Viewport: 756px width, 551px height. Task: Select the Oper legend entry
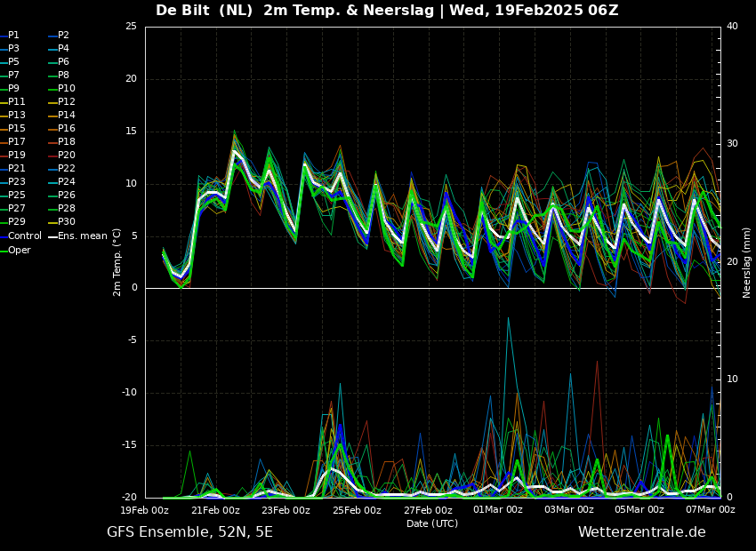coord(20,250)
